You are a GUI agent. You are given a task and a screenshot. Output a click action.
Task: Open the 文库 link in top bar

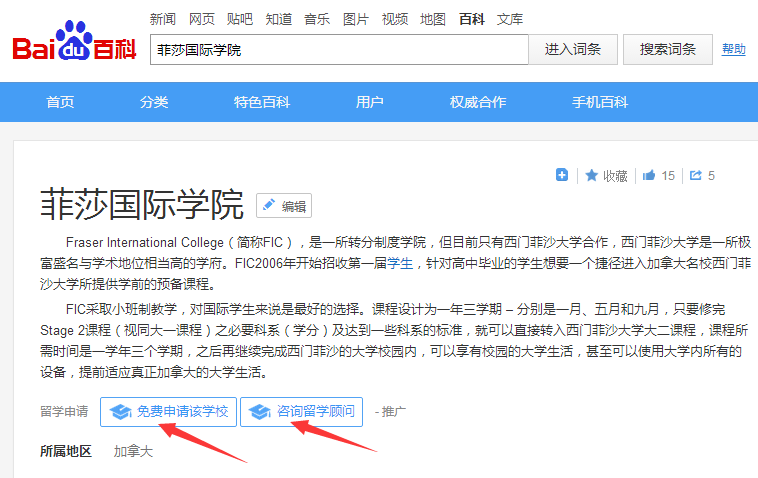(510, 19)
